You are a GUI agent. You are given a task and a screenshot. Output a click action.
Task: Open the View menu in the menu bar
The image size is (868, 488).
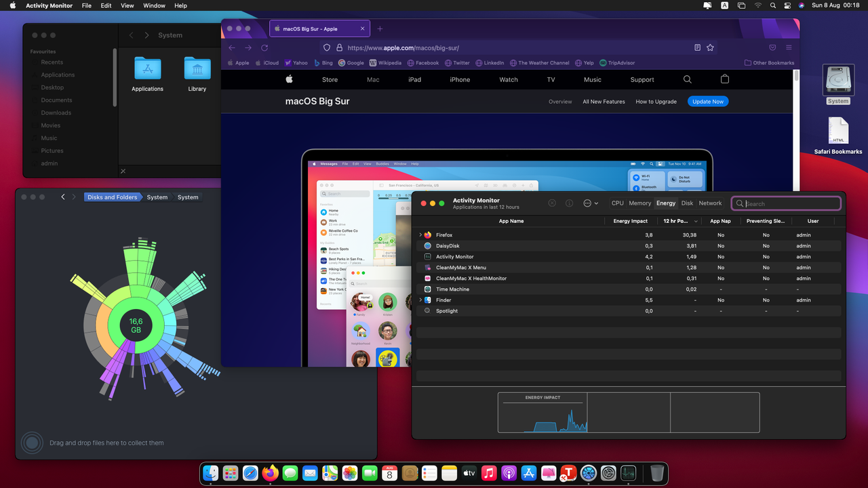click(127, 5)
